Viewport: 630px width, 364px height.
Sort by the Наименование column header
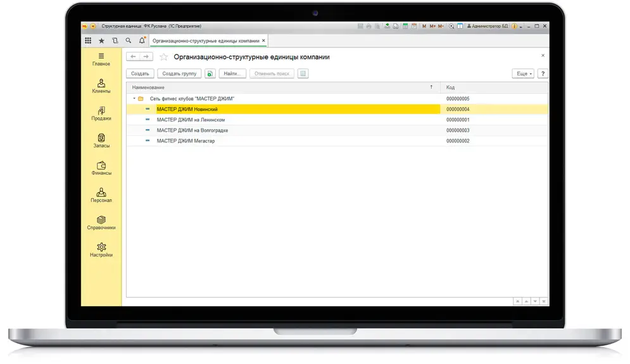(x=283, y=87)
